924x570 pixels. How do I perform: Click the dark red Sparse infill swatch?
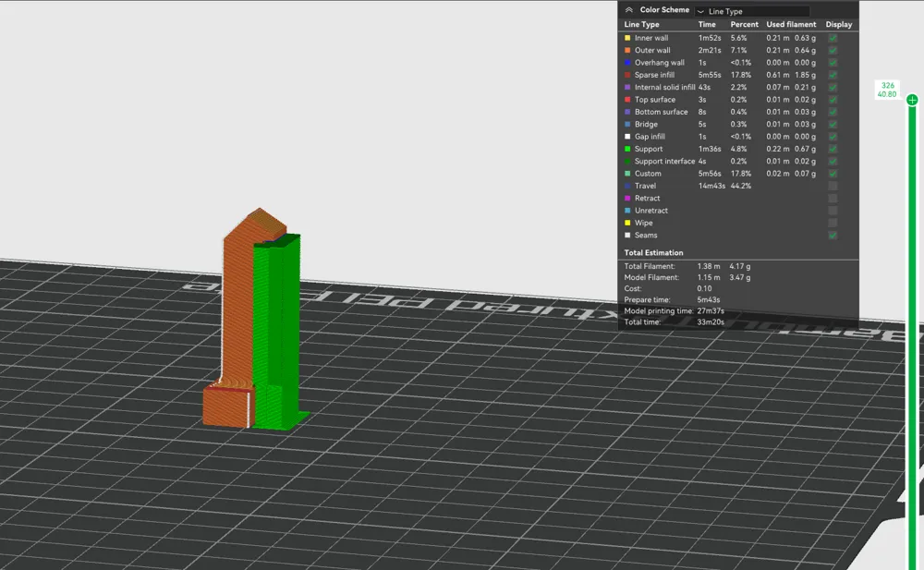[627, 75]
